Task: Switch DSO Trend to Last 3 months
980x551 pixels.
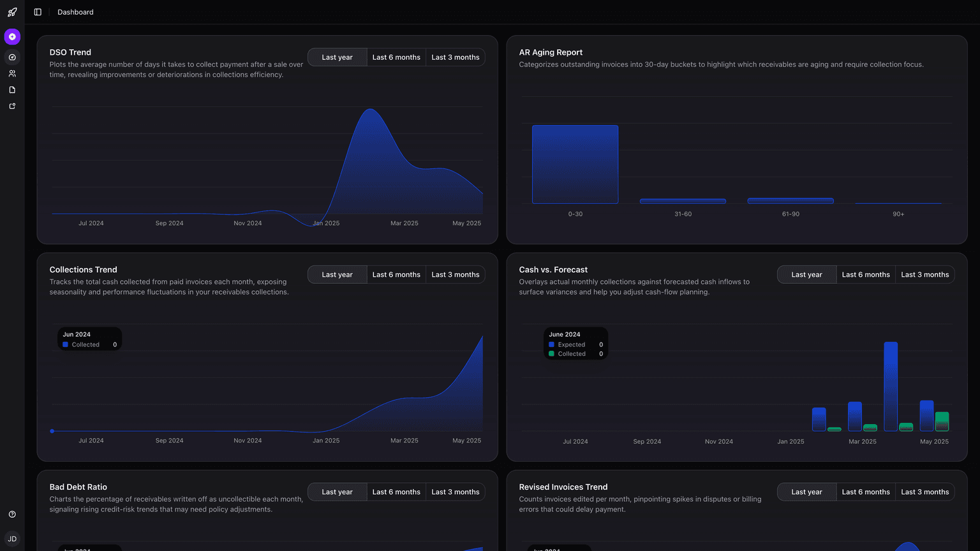Action: coord(456,57)
